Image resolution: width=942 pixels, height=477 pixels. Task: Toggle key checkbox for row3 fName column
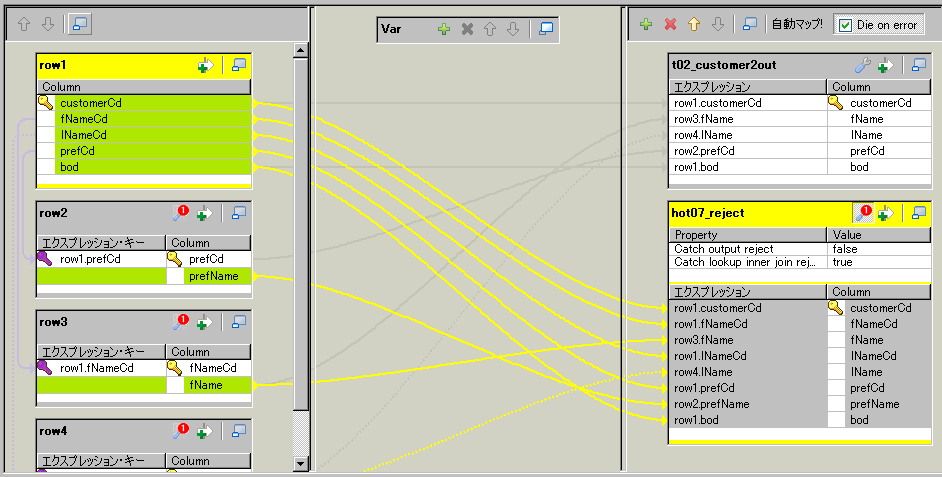point(175,385)
